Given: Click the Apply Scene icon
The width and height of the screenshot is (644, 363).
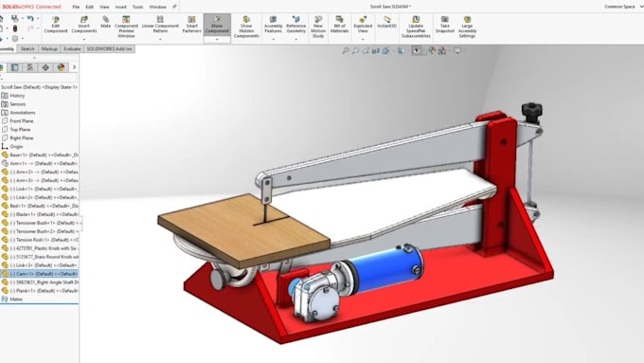Looking at the screenshot, I should click(x=442, y=50).
